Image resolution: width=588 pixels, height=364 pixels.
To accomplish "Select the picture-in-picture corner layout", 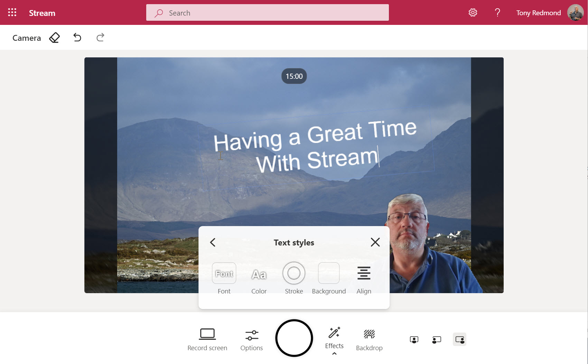I will click(x=459, y=339).
